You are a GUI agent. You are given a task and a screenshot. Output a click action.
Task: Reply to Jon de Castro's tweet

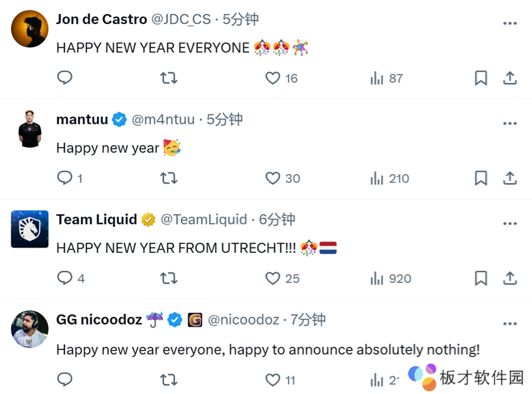(x=65, y=79)
